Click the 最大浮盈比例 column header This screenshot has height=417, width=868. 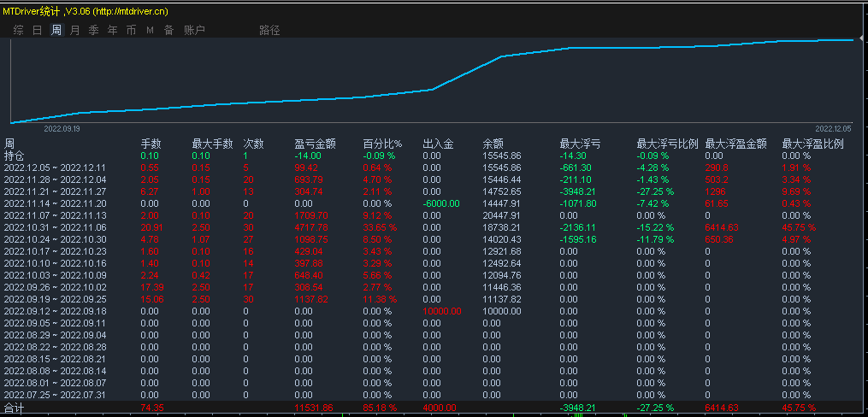pyautogui.click(x=812, y=144)
